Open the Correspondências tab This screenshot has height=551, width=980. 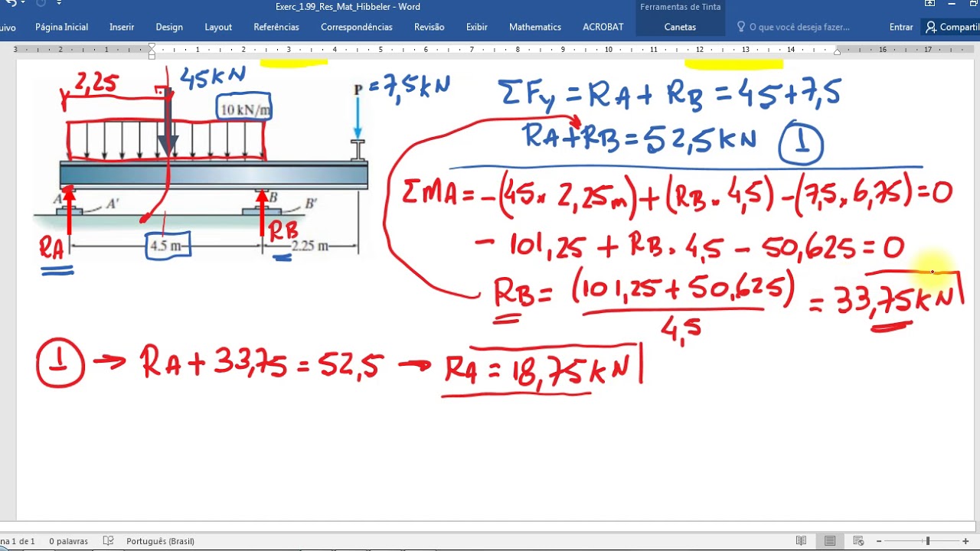(357, 27)
